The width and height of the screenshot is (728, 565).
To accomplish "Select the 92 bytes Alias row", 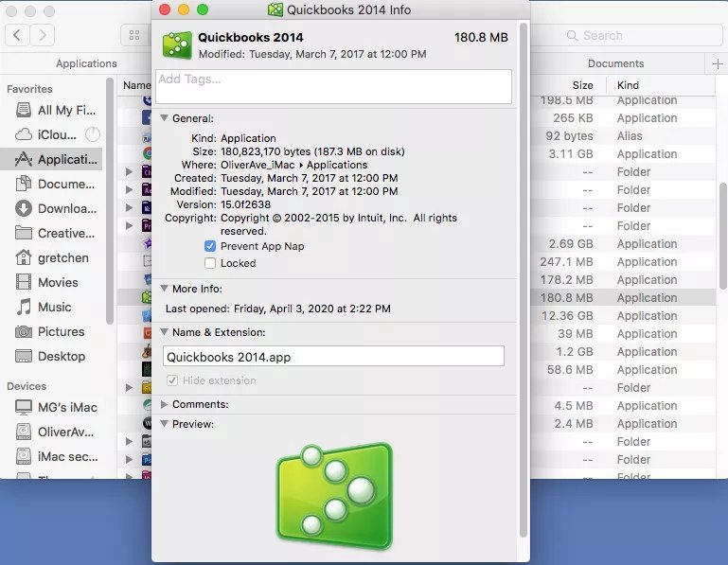I will (622, 136).
